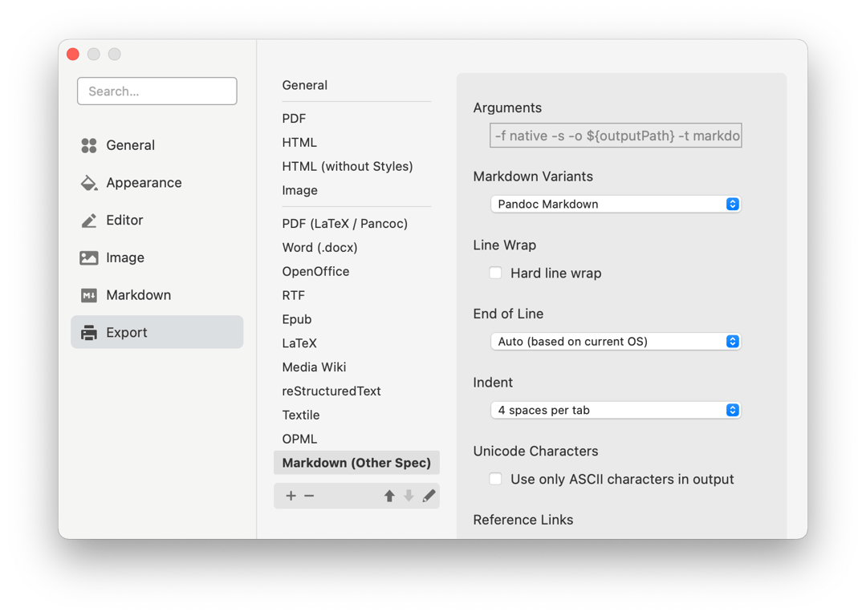Open the Markdown Variants dropdown
Viewport: 866px width, 616px height.
pyautogui.click(x=615, y=205)
